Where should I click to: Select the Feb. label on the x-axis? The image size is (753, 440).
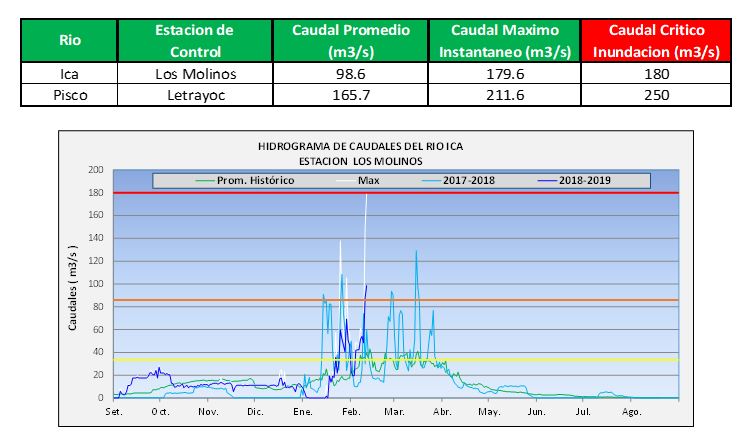click(x=350, y=411)
